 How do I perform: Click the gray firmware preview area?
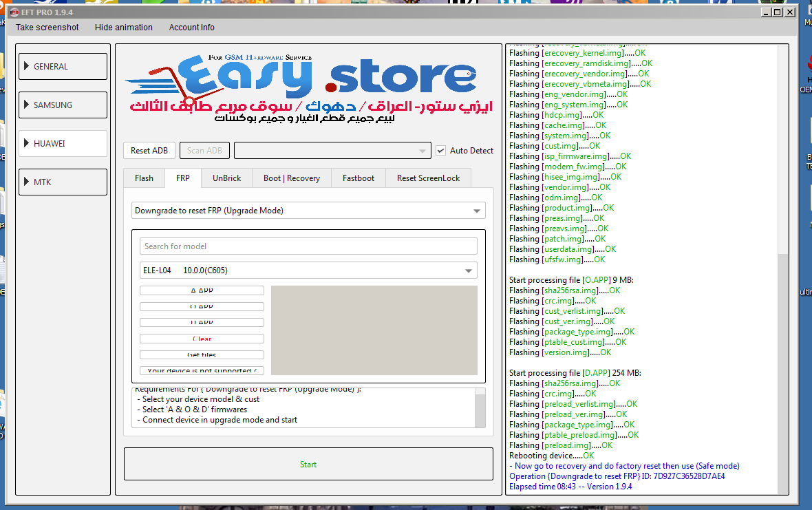pyautogui.click(x=374, y=330)
